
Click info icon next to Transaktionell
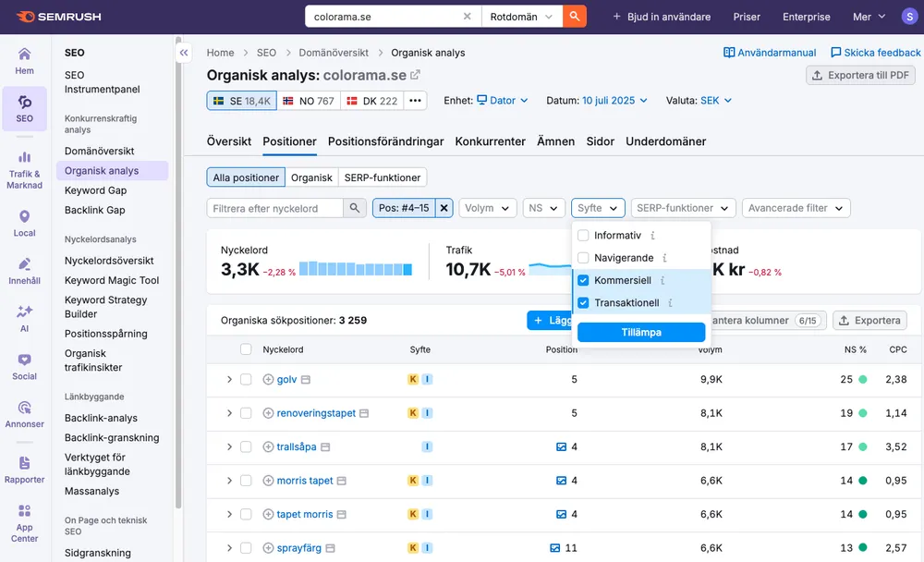[670, 302]
